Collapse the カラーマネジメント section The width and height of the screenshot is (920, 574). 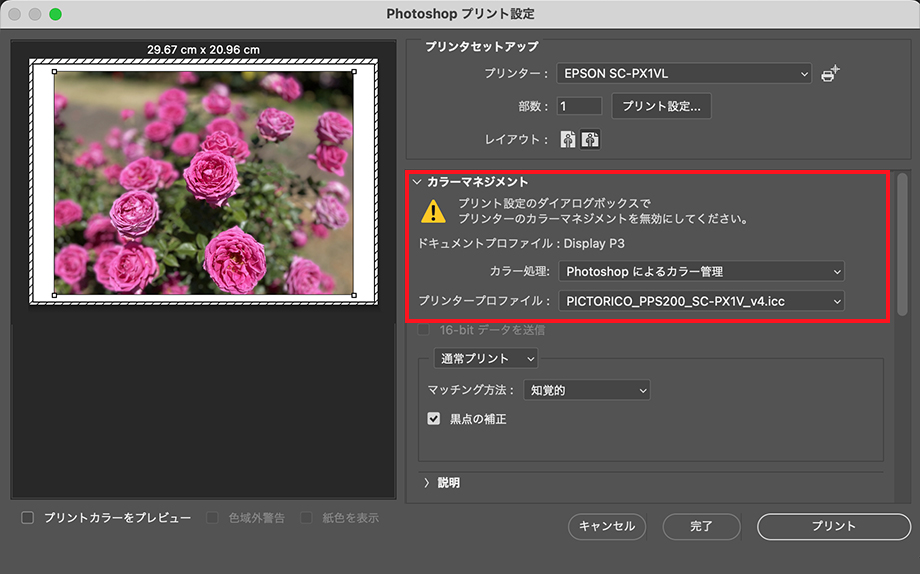pos(417,182)
